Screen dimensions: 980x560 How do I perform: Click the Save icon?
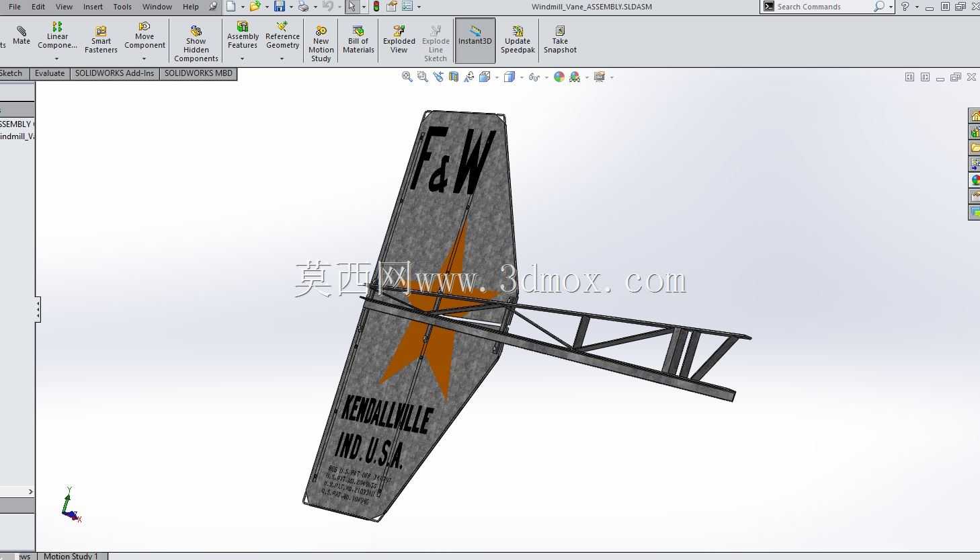[280, 7]
